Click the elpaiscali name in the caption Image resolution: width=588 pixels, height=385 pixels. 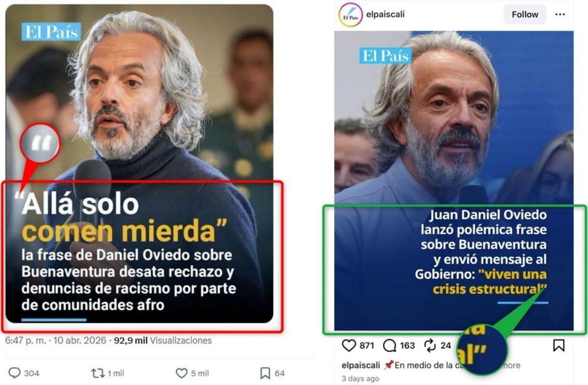(x=361, y=365)
